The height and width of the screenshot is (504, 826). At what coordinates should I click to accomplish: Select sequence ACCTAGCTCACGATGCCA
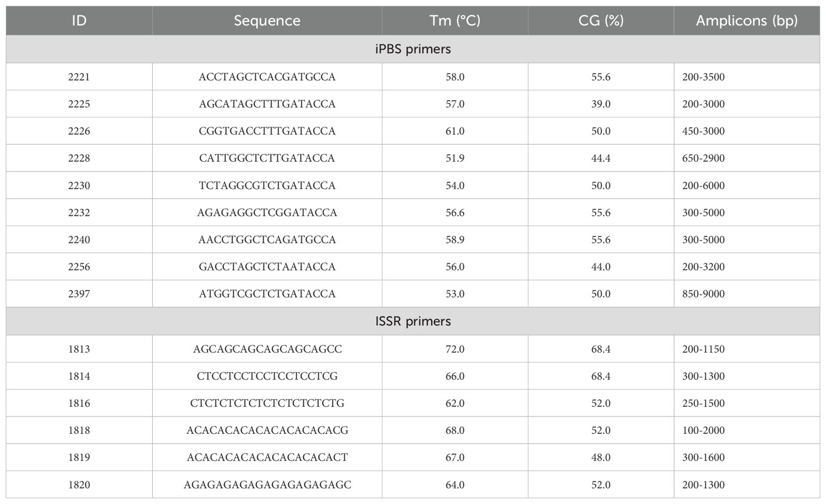pyautogui.click(x=267, y=77)
